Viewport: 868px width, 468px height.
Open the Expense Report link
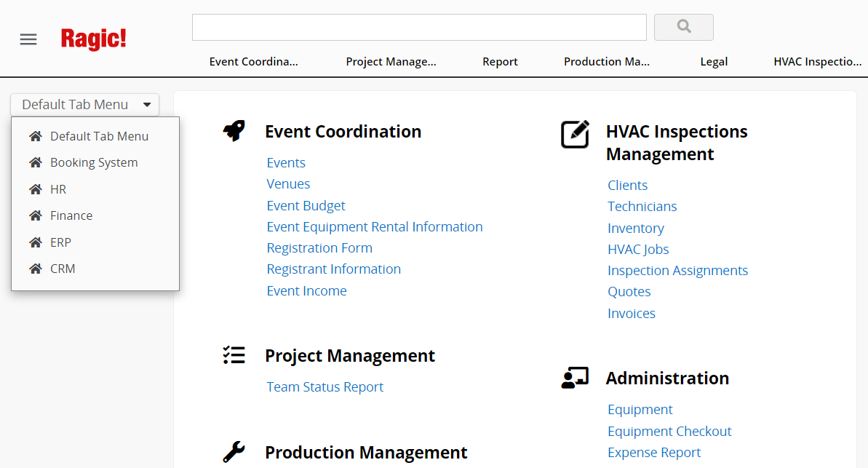pyautogui.click(x=654, y=453)
